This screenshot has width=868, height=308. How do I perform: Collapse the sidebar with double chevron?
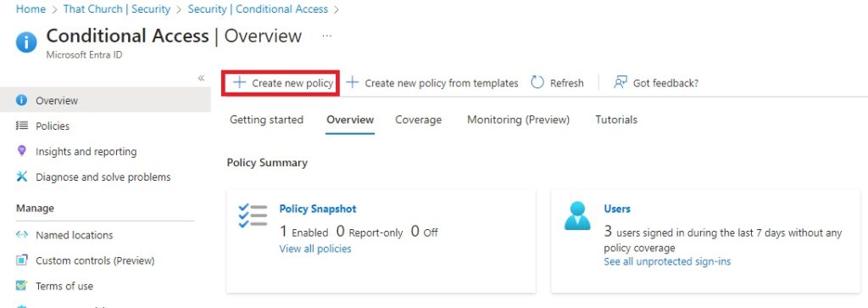pyautogui.click(x=202, y=78)
